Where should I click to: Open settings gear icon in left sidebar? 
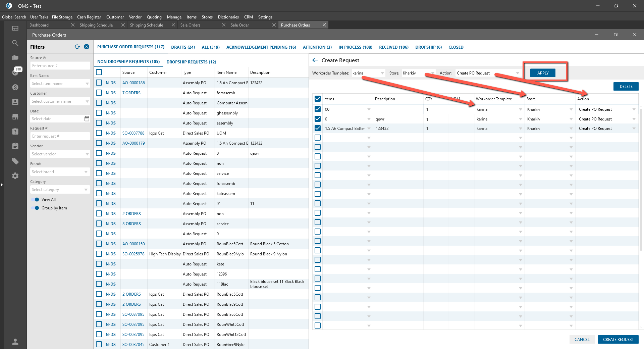tap(15, 176)
